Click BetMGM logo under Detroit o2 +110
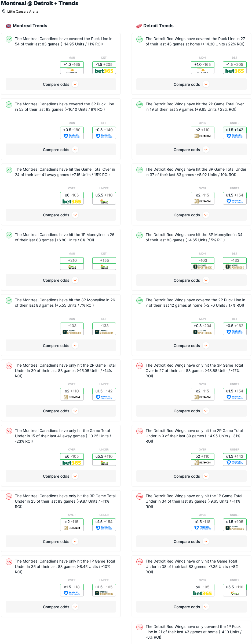This screenshot has height=644, width=252. pyautogui.click(x=202, y=136)
